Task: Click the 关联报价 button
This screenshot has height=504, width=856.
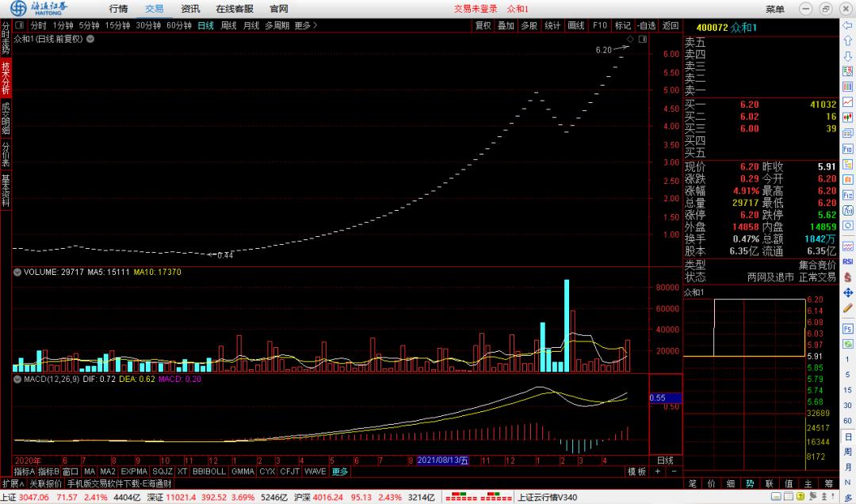Action: pyautogui.click(x=45, y=484)
